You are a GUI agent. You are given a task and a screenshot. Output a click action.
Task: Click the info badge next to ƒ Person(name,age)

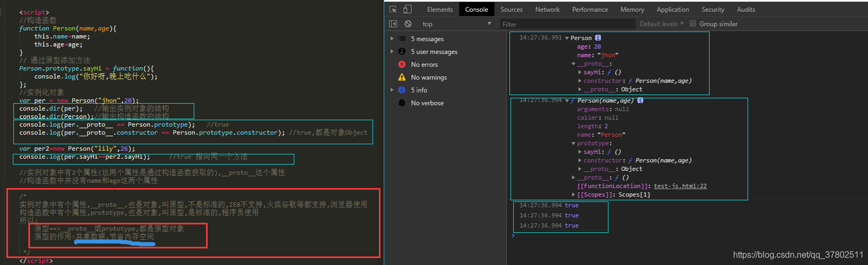click(x=640, y=100)
